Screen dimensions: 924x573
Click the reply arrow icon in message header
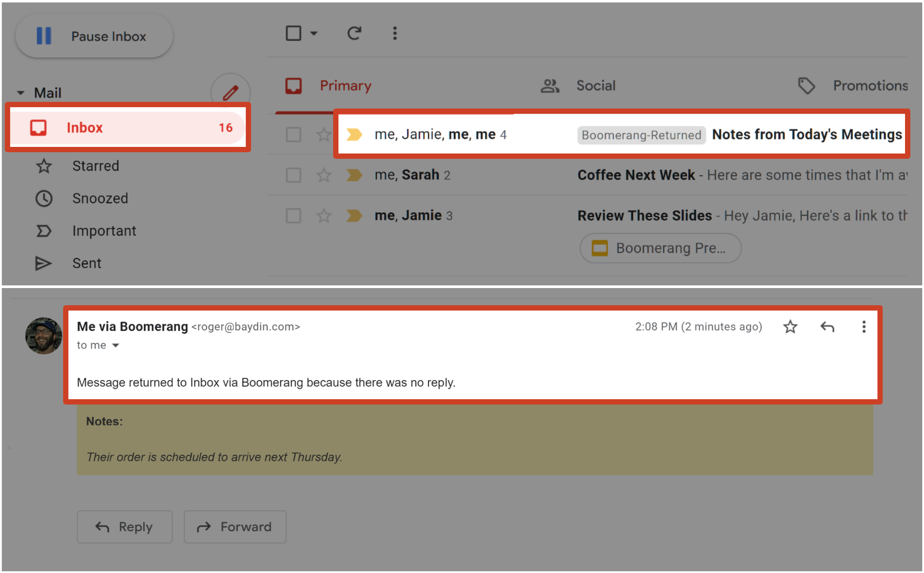click(x=827, y=327)
